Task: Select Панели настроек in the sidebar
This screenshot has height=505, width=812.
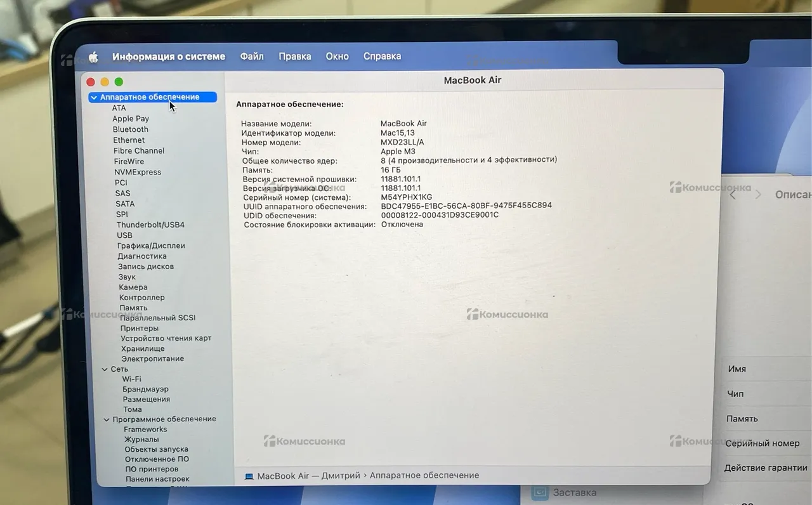Action: pyautogui.click(x=157, y=479)
